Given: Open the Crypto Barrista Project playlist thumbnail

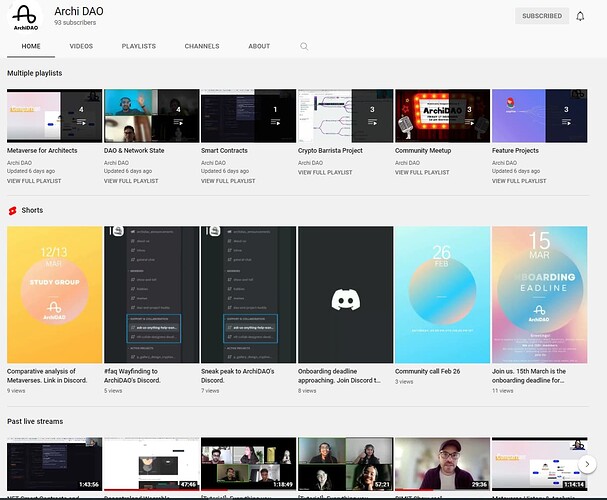Looking at the screenshot, I should pos(346,116).
